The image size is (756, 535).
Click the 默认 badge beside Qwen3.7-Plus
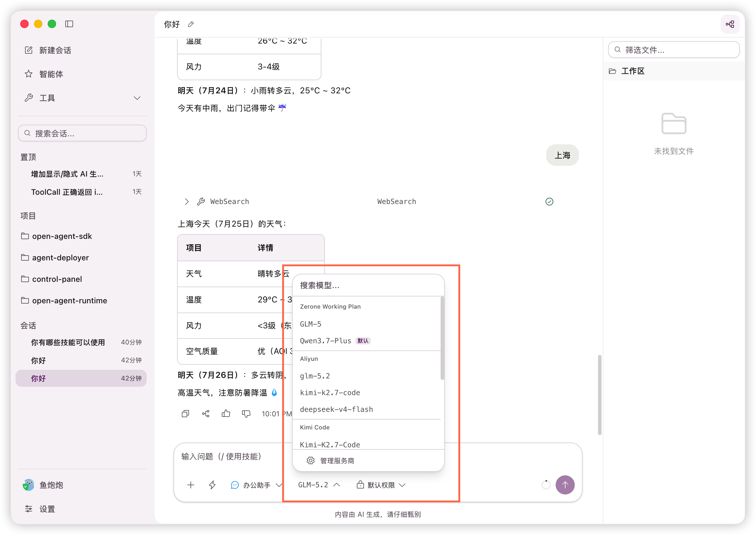(x=363, y=341)
